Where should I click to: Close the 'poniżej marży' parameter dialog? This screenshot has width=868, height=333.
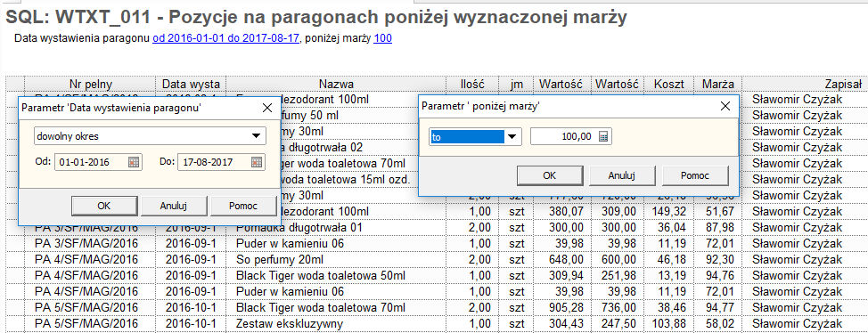click(x=725, y=105)
